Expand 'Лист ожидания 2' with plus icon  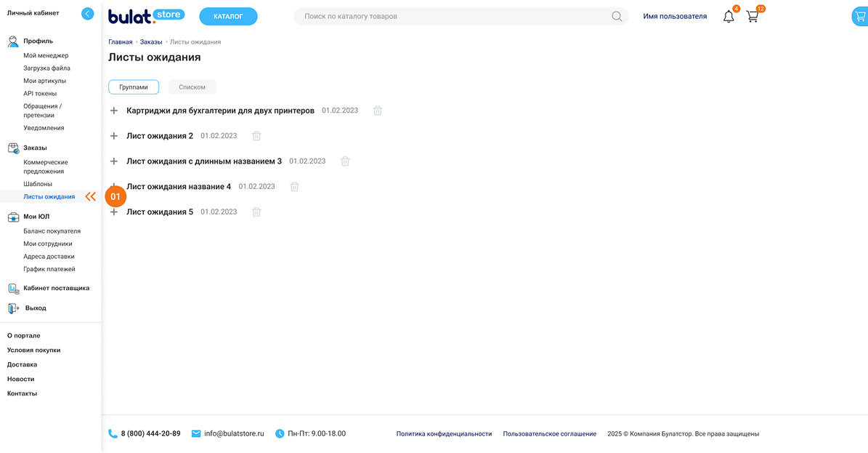pos(114,136)
